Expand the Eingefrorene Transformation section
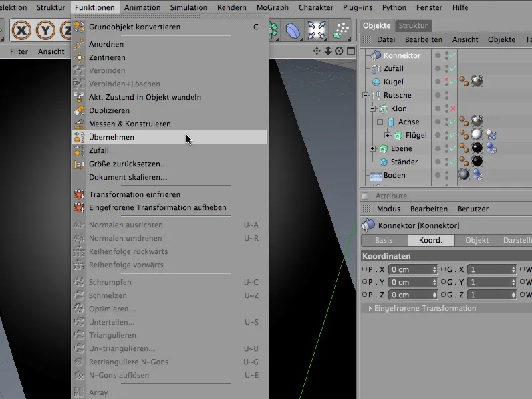The width and height of the screenshot is (532, 399). (370, 308)
